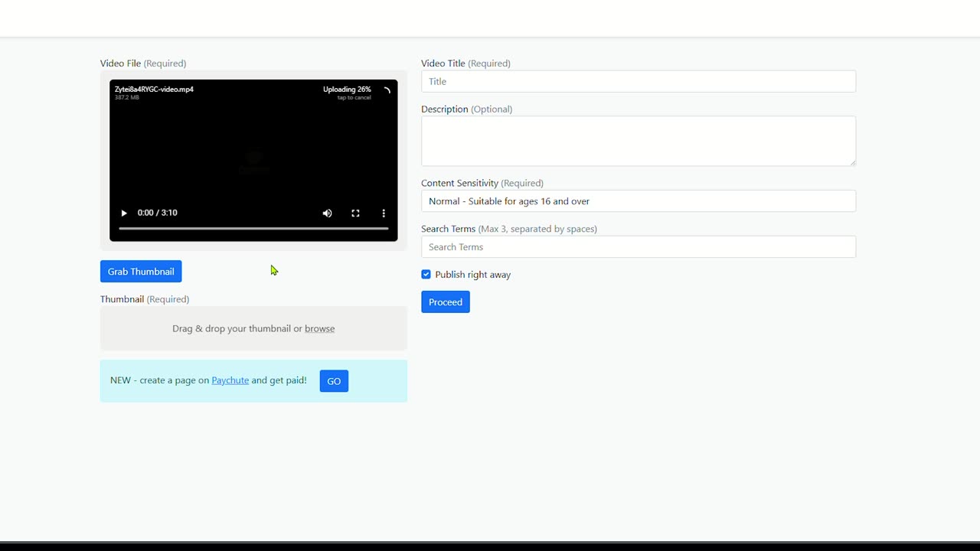Open video preview in fullscreen
The height and width of the screenshot is (551, 980).
[355, 214]
